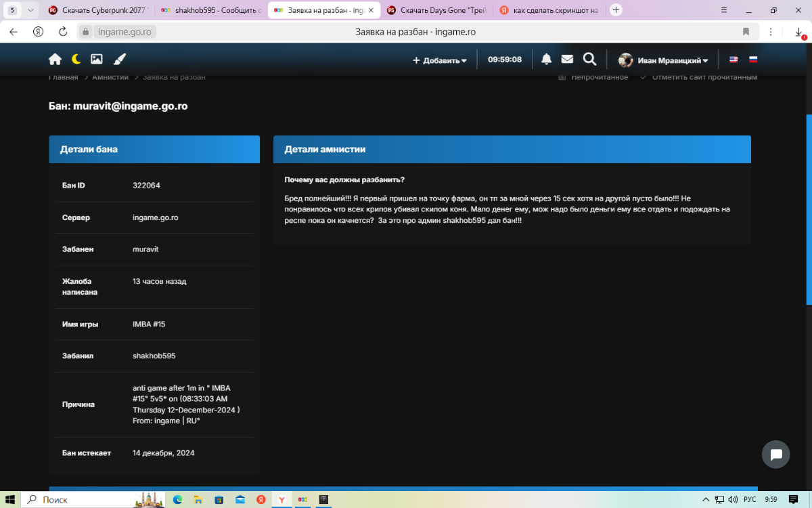
Task: Switch language with the Russian flag
Action: click(753, 60)
